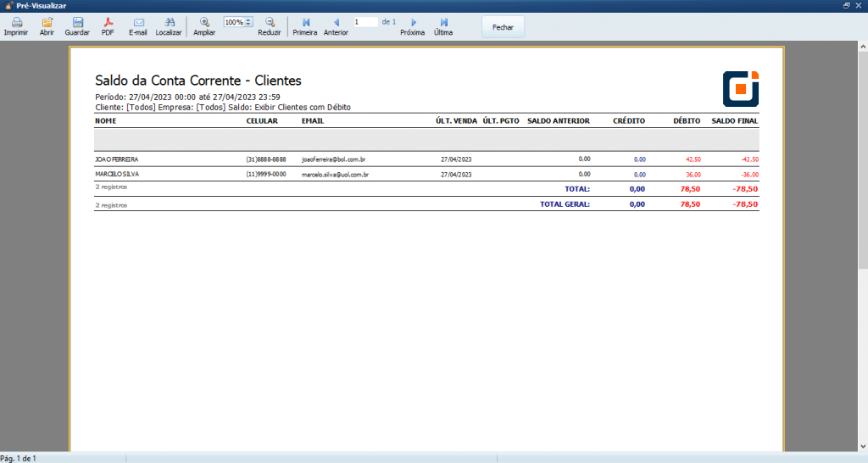
Task: Restore down the Pré-Visualizar window
Action: pos(846,5)
